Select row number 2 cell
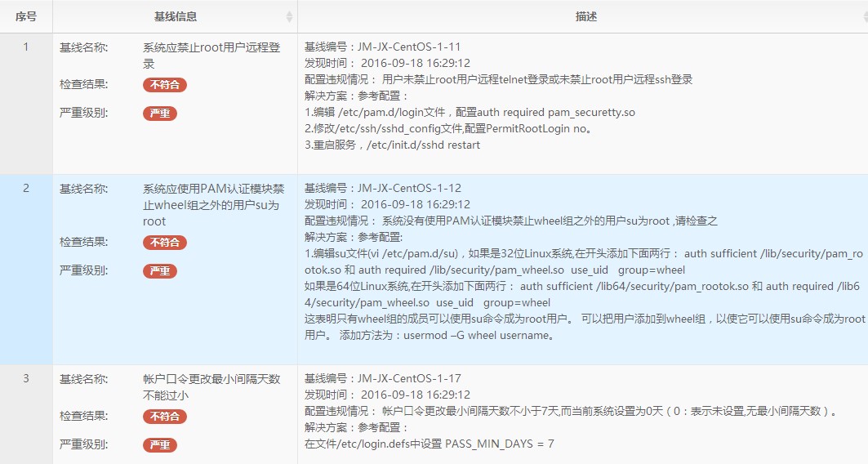The image size is (868, 464). [26, 189]
